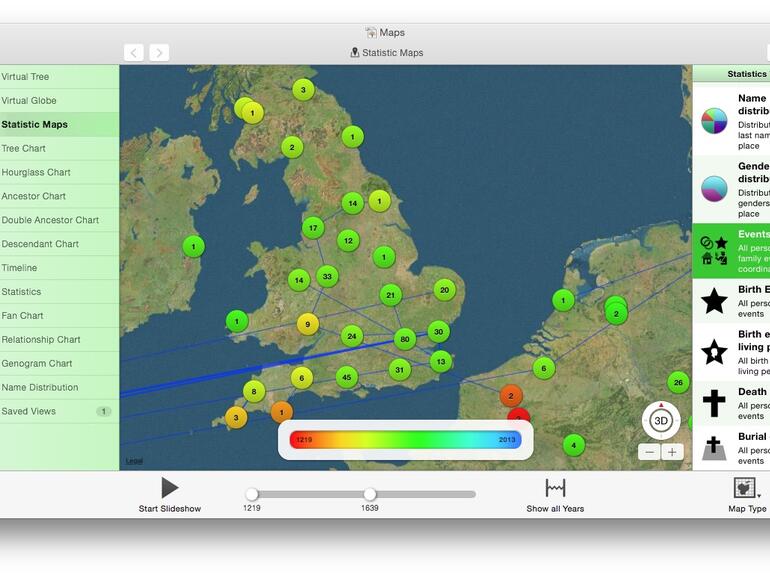The height and width of the screenshot is (578, 770).
Task: Click the map cluster marker labeled 17
Action: pyautogui.click(x=313, y=228)
